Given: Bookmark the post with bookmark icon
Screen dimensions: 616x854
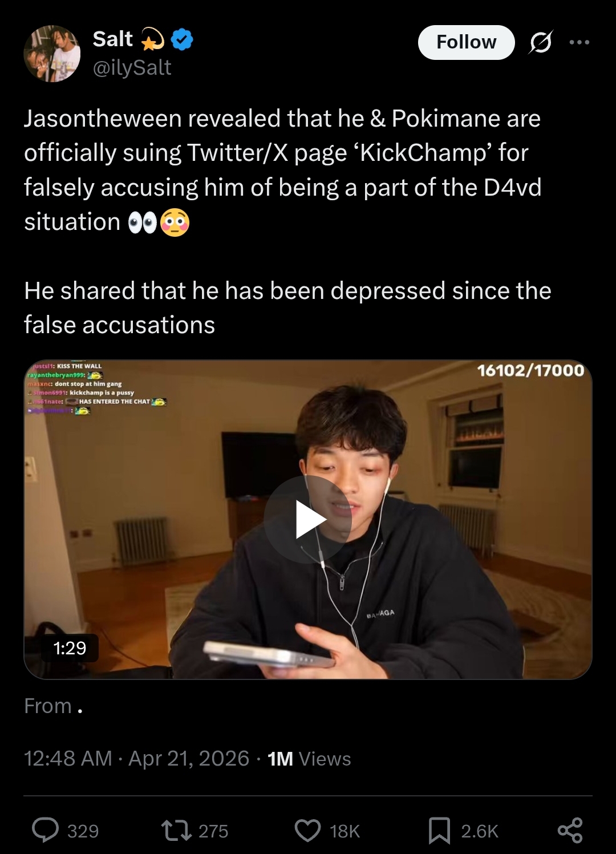Looking at the screenshot, I should pyautogui.click(x=439, y=831).
